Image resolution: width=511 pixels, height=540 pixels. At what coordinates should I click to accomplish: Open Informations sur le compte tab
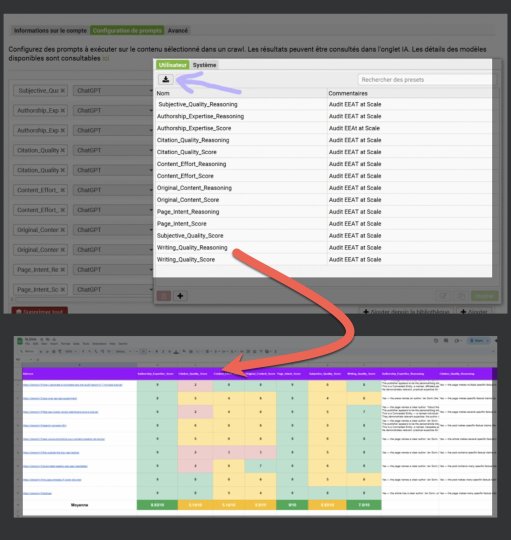(50, 30)
